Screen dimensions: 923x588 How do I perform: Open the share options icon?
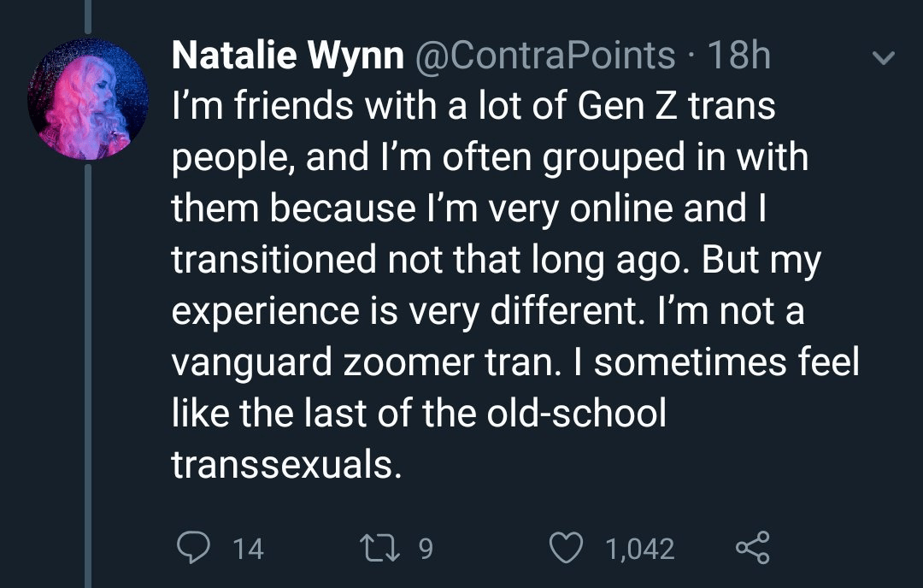[x=753, y=547]
